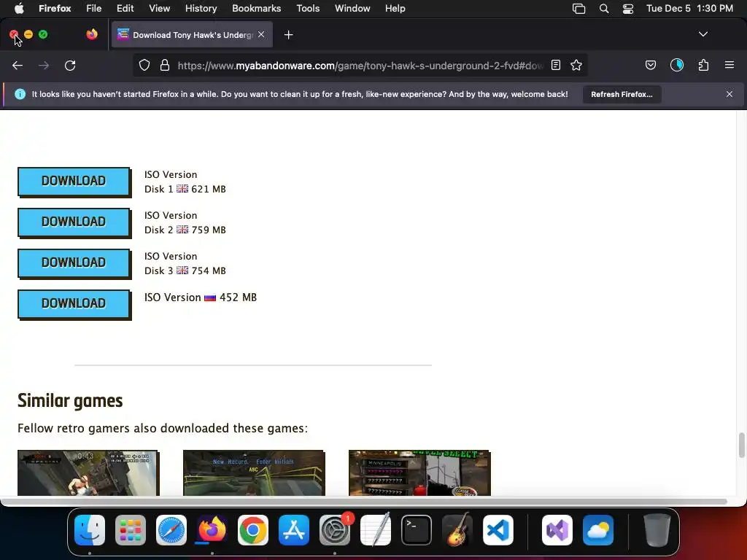Open Control Center in menu bar
This screenshot has height=560, width=747.
[x=628, y=9]
